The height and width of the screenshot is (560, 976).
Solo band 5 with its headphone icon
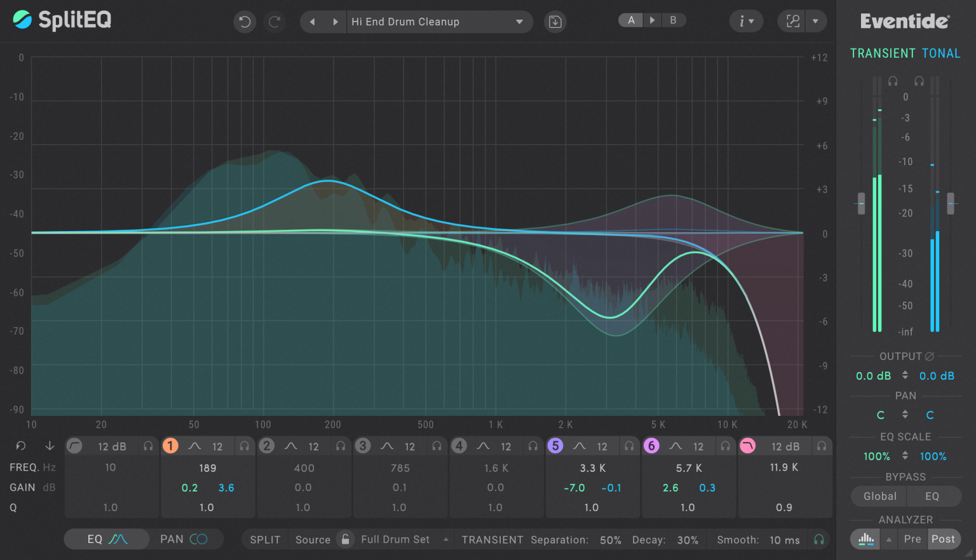pos(629,446)
